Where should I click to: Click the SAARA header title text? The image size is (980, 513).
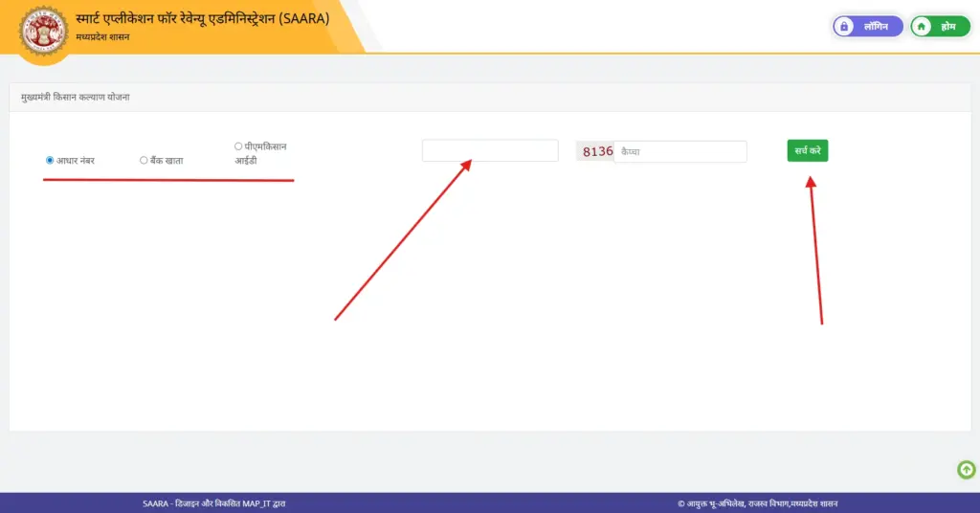click(203, 19)
